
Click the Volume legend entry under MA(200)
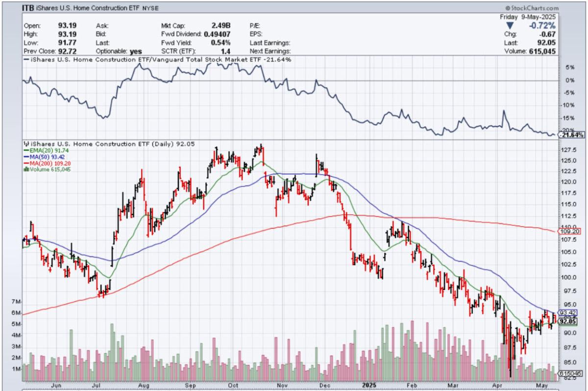(47, 169)
